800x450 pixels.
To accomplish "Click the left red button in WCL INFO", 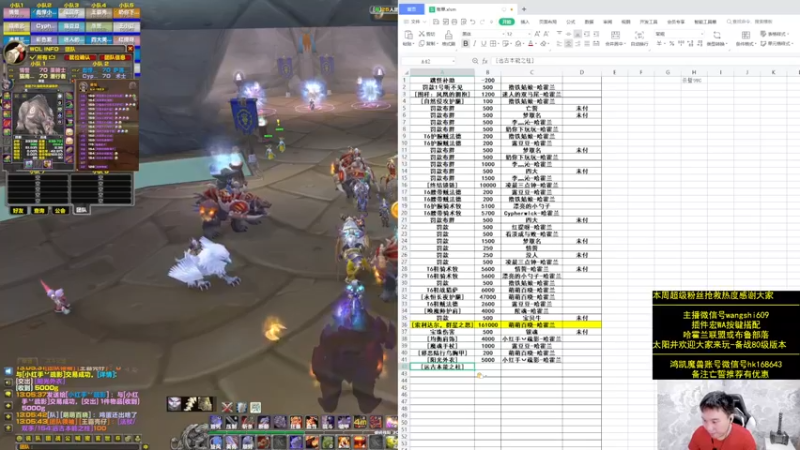I will point(80,58).
